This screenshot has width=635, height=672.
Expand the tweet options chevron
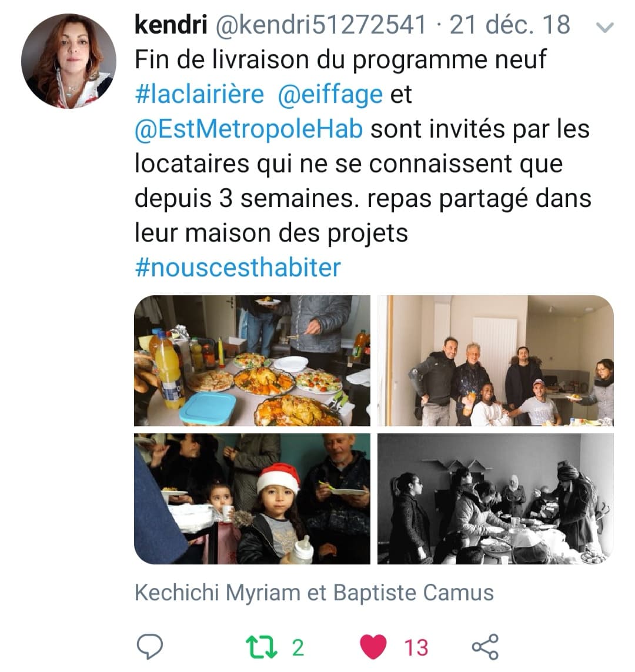[x=605, y=28]
